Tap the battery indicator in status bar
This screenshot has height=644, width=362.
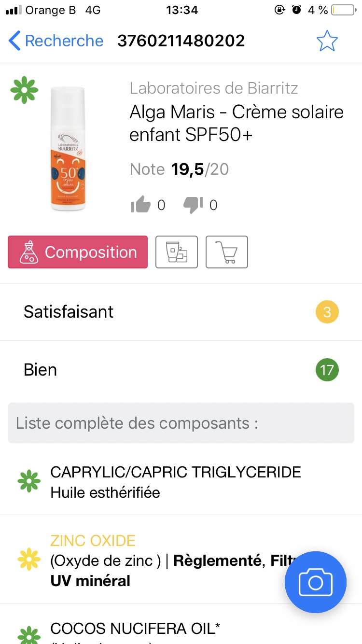[x=342, y=10]
